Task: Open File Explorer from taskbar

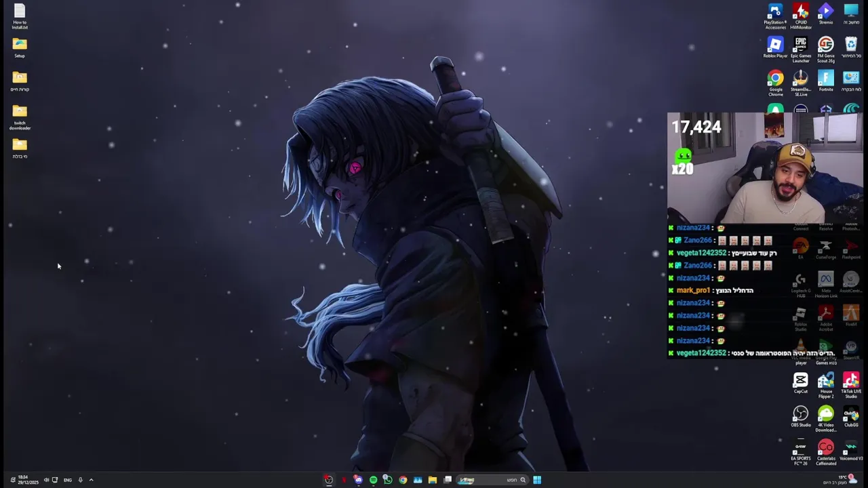Action: [x=433, y=480]
